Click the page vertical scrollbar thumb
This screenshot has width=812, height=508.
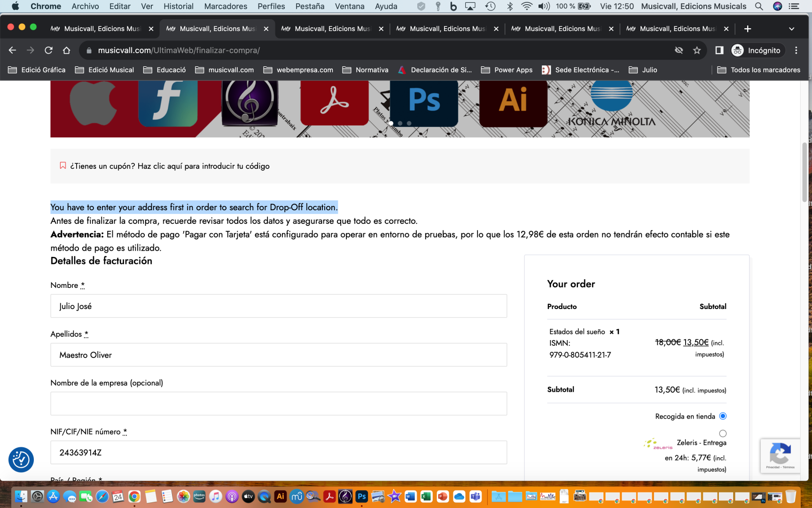tap(804, 172)
